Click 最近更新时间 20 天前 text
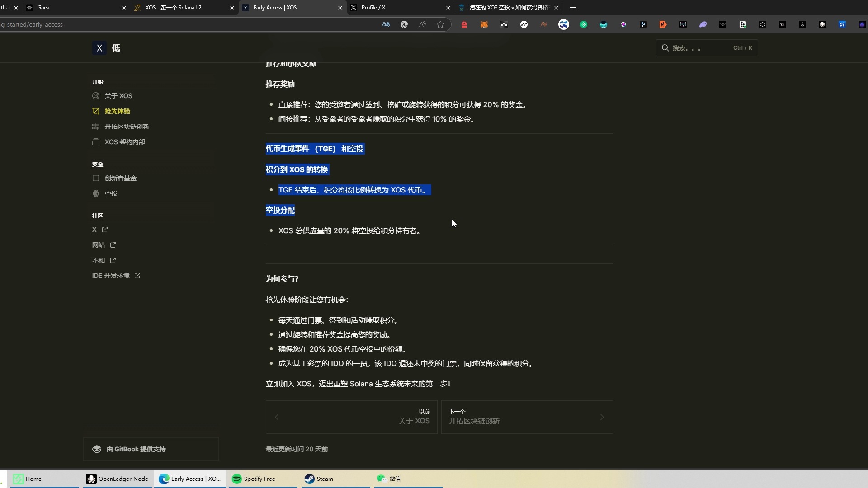 pyautogui.click(x=297, y=449)
